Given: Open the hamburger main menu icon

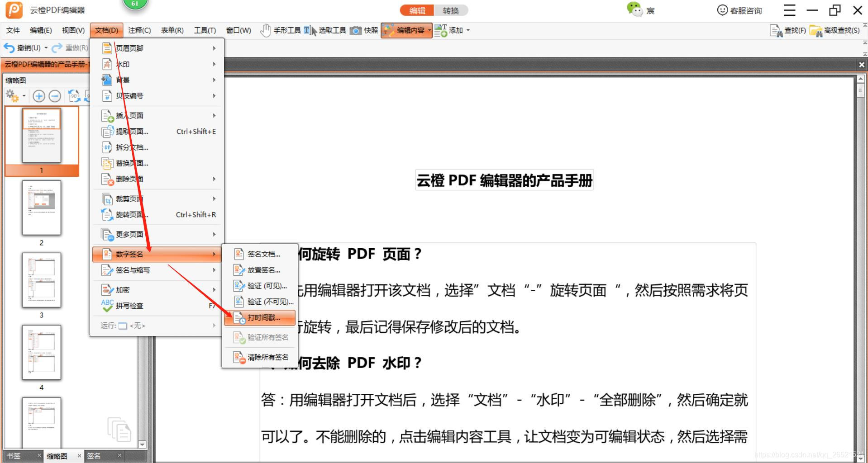Looking at the screenshot, I should click(x=790, y=10).
